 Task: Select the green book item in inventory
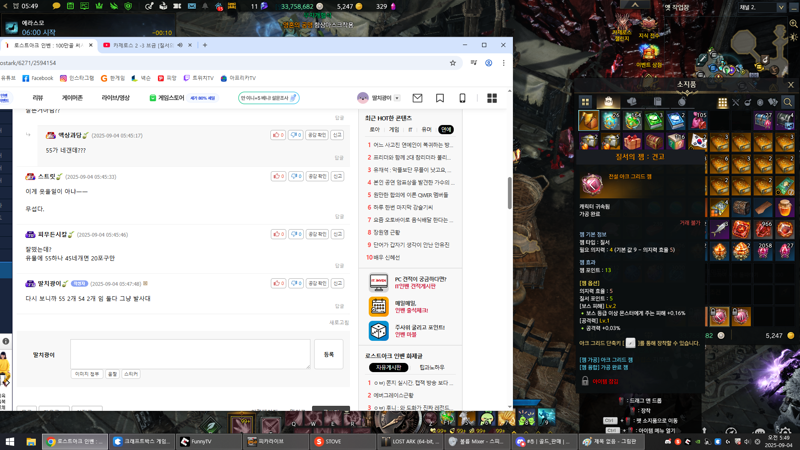tap(654, 120)
